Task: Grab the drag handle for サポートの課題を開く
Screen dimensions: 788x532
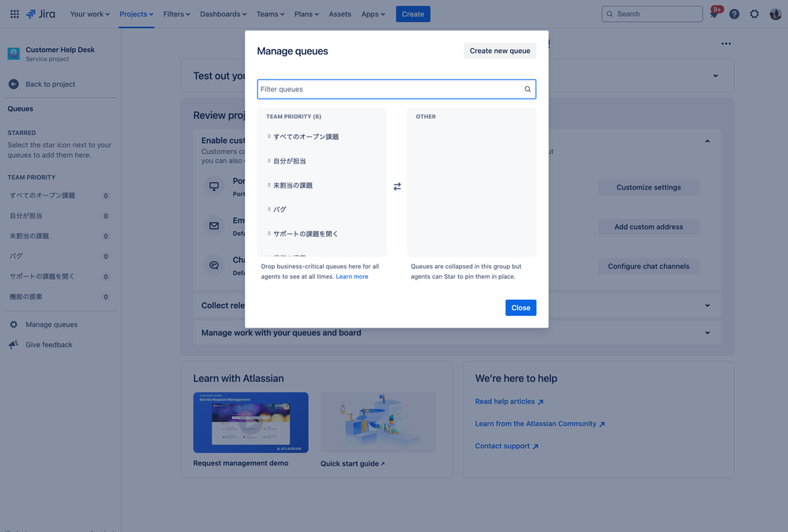Action: pyautogui.click(x=269, y=234)
